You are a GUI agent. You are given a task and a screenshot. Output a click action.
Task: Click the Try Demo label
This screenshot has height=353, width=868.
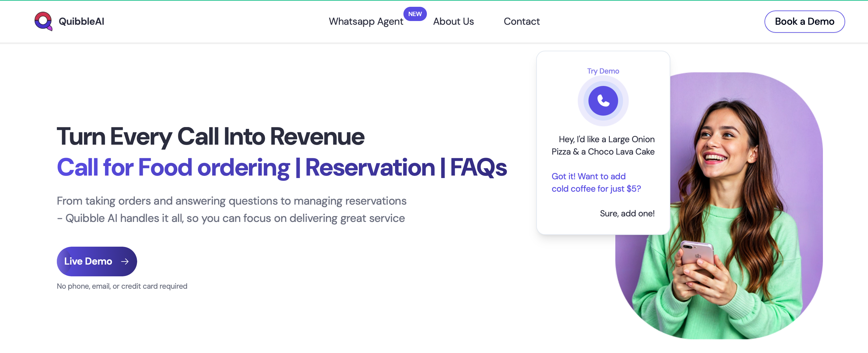point(603,71)
